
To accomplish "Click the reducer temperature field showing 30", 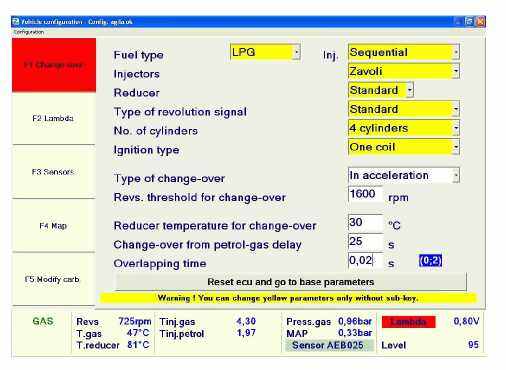I will 365,223.
